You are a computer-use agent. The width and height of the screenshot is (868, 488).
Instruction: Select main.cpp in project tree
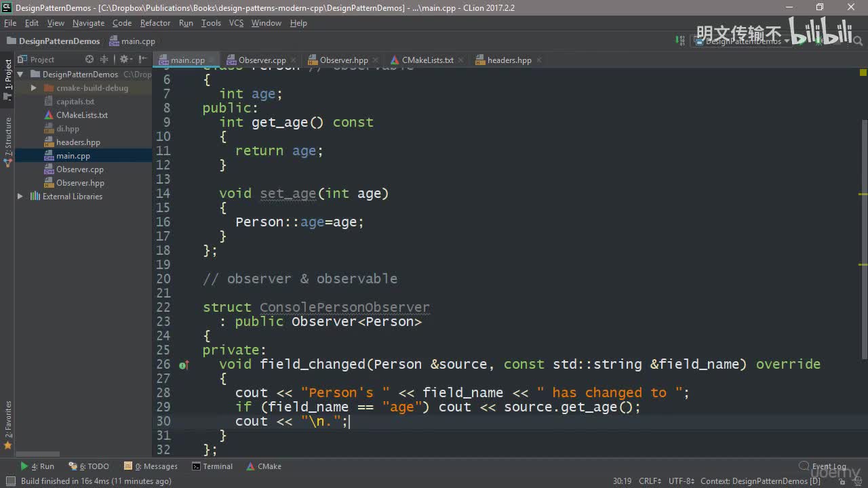(73, 156)
